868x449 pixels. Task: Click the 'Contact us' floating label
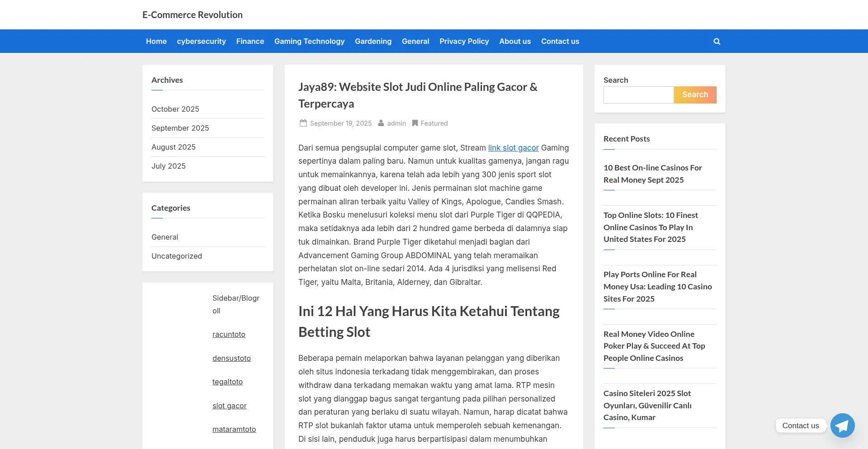(x=800, y=425)
